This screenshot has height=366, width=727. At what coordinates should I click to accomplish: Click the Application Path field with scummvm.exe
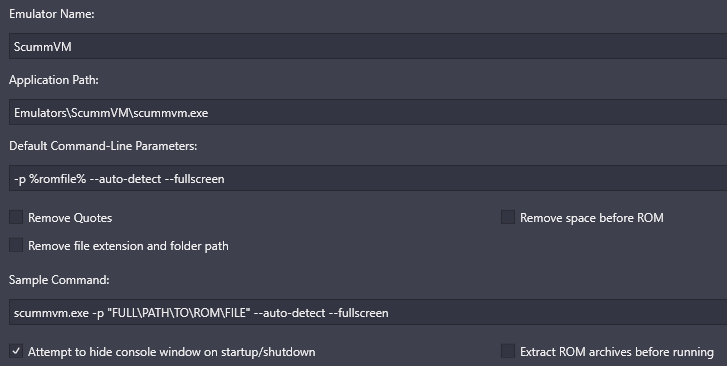[368, 112]
